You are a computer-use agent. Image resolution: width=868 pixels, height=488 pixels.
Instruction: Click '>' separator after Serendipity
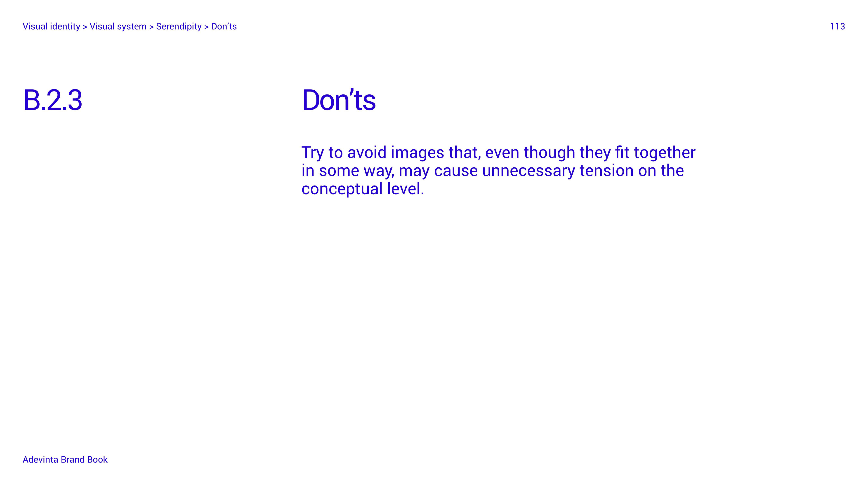(x=207, y=27)
